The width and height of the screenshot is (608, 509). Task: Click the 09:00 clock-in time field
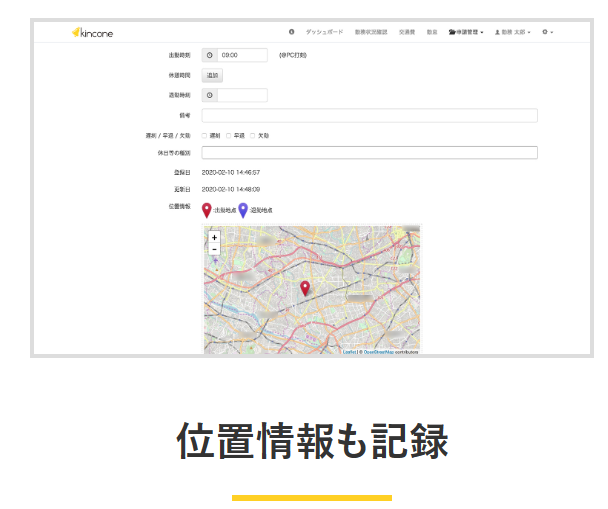click(242, 55)
